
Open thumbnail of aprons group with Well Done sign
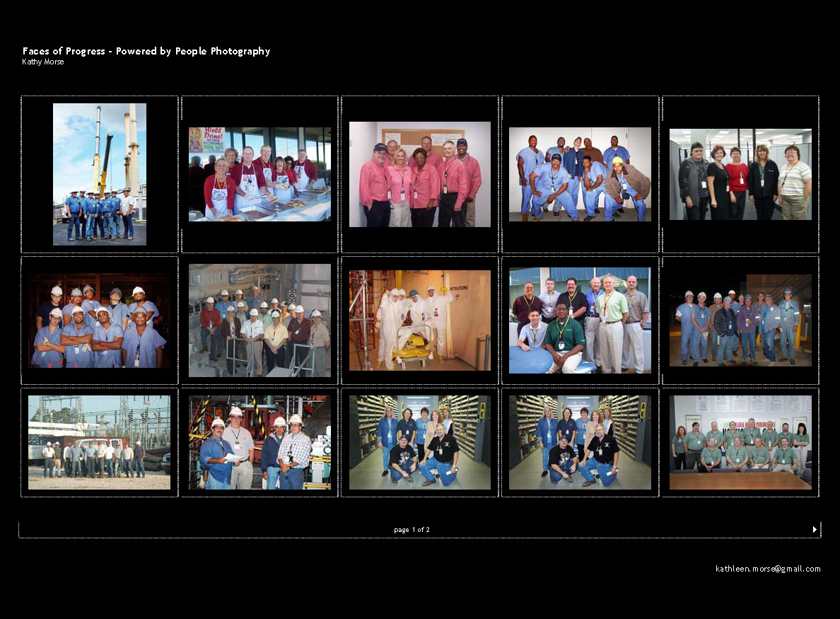point(259,174)
